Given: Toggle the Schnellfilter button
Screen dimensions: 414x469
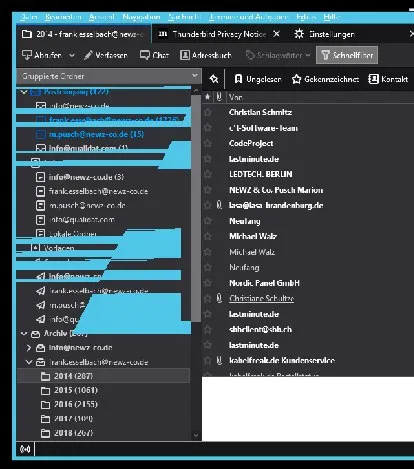Looking at the screenshot, I should pos(347,55).
